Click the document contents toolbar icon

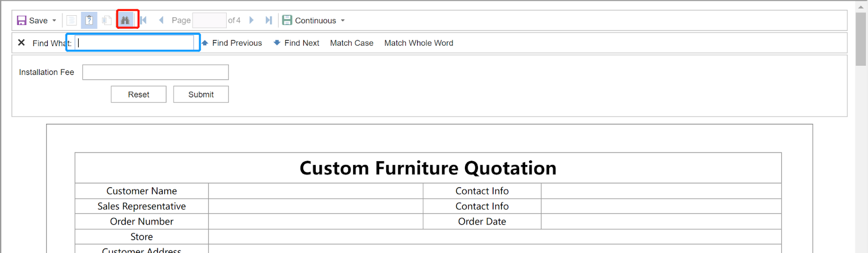tap(72, 21)
